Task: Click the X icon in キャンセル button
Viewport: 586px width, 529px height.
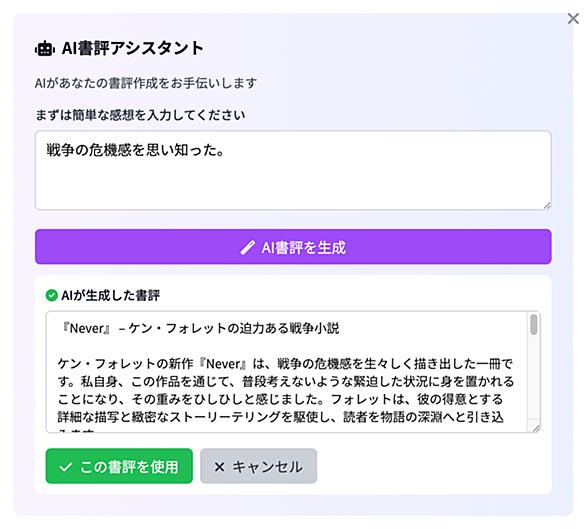Action: [x=219, y=467]
